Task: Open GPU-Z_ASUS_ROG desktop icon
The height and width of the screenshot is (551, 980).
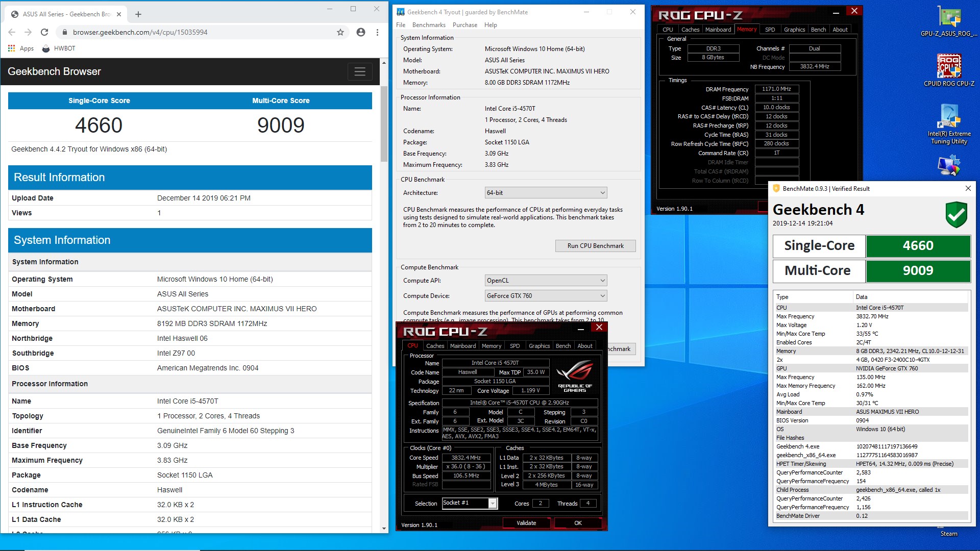Action: point(949,22)
